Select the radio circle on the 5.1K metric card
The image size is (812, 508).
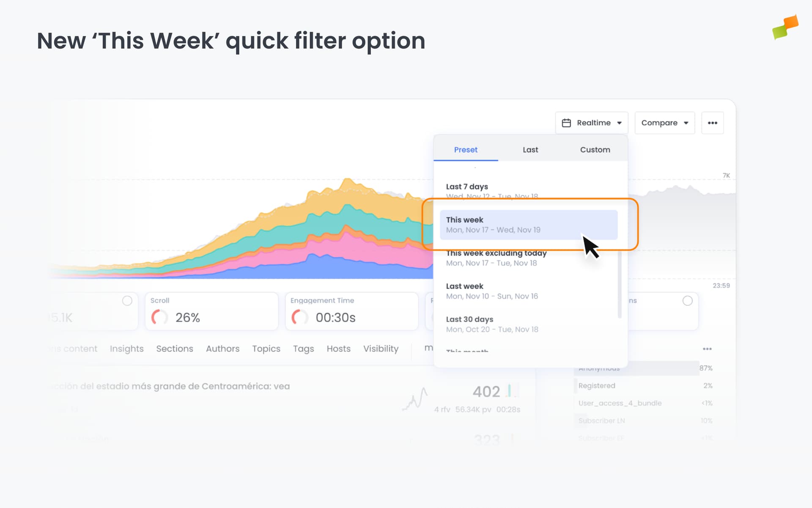[127, 301]
